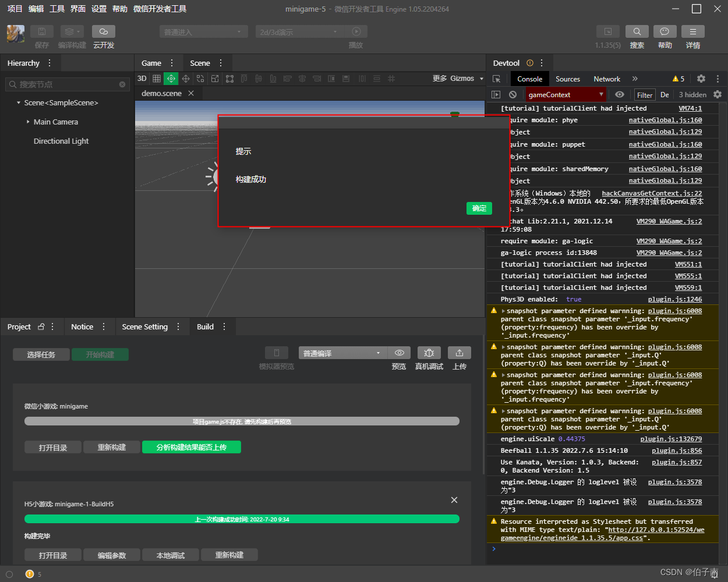The width and height of the screenshot is (728, 582).
Task: Open the Notice tab
Action: tap(82, 327)
